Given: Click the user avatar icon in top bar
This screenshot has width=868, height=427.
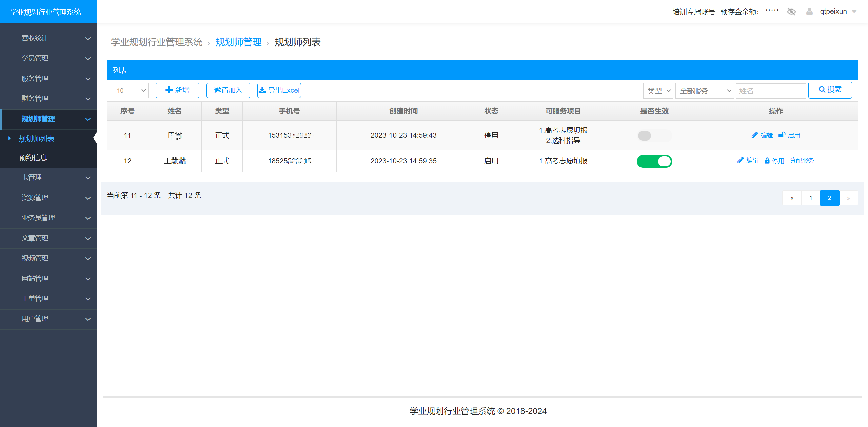Looking at the screenshot, I should pyautogui.click(x=810, y=11).
